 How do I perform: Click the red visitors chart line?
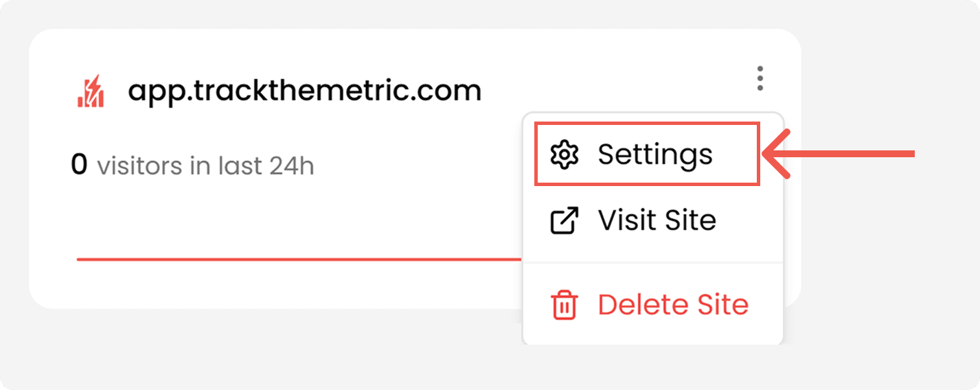295,260
